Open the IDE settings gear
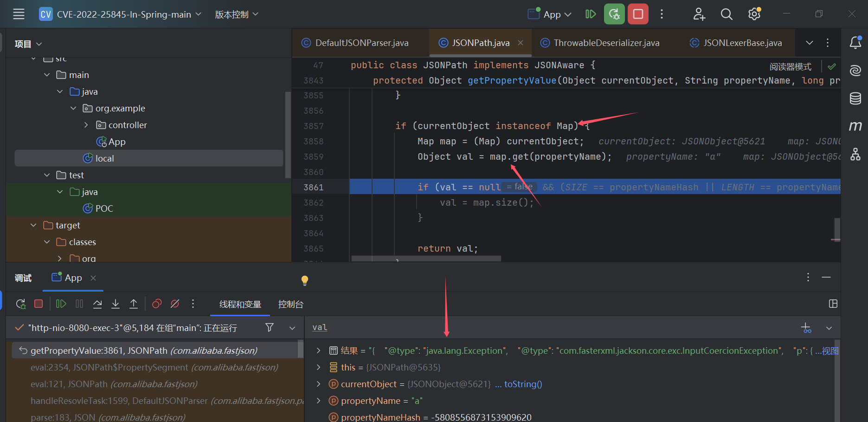868x422 pixels. click(754, 14)
